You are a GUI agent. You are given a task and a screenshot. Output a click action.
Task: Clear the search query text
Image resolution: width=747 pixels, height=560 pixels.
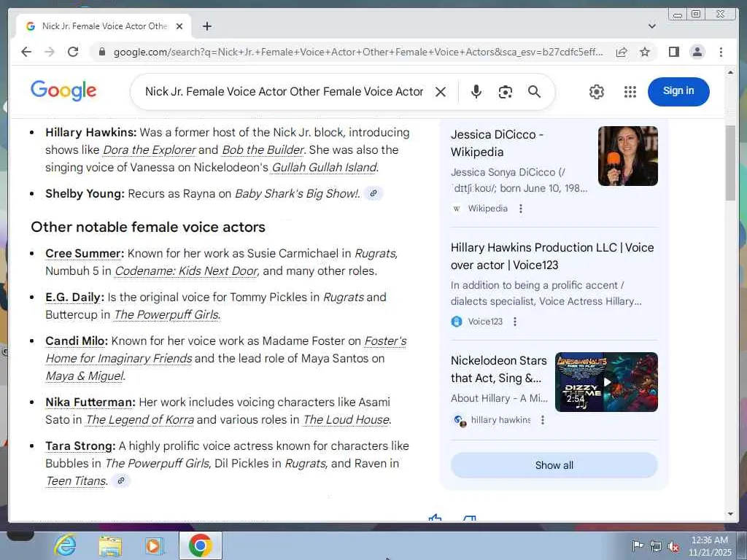tap(441, 91)
